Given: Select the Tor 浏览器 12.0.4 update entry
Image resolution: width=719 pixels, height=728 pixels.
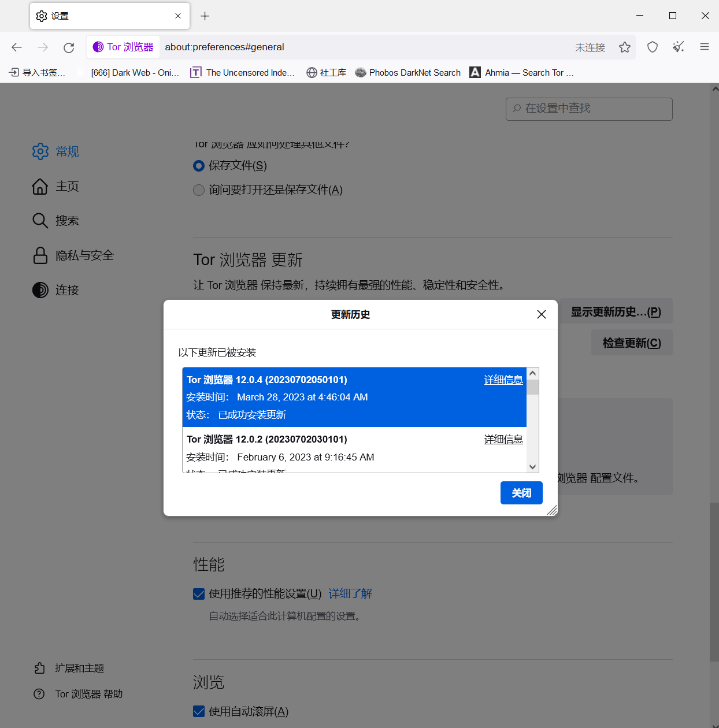Looking at the screenshot, I should click(354, 397).
